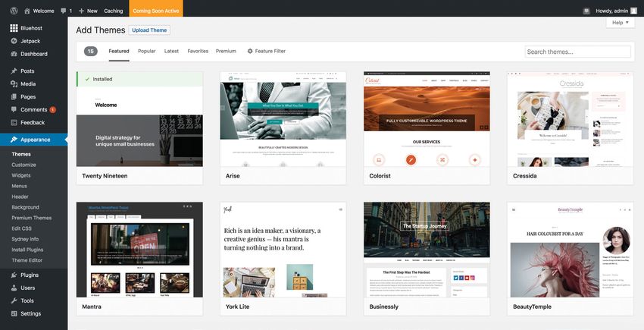Screen dimensions: 644x330
Task: Click the plus New icon in admin bar
Action: pos(81,11)
